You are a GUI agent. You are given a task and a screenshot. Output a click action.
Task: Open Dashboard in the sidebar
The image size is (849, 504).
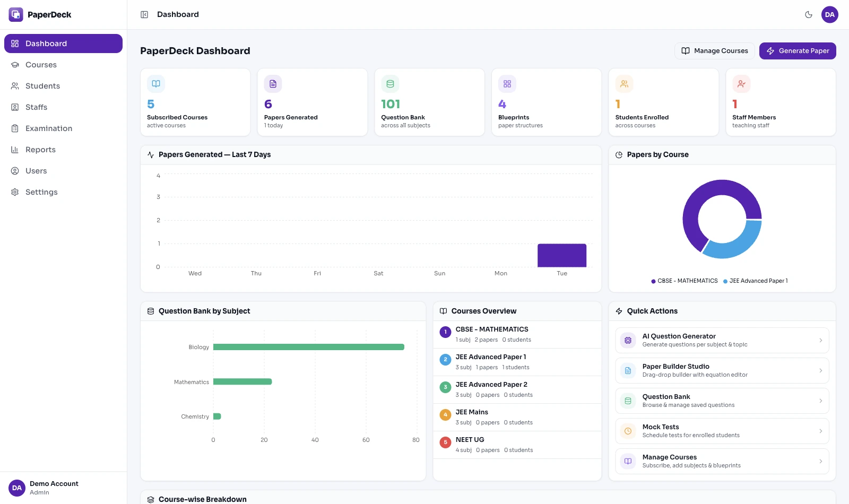63,44
